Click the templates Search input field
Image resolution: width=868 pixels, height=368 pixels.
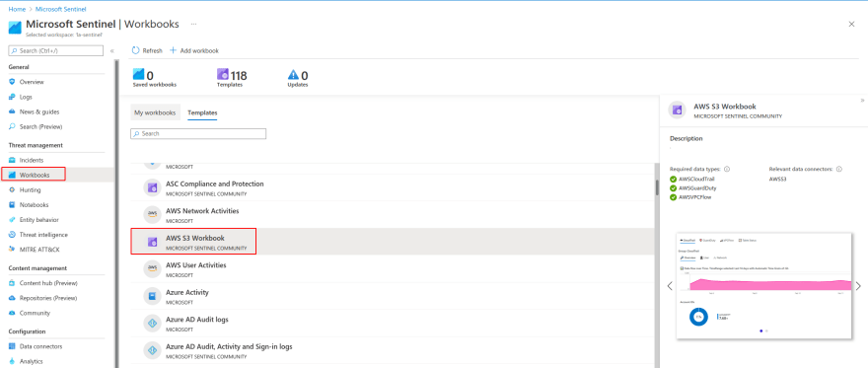198,134
